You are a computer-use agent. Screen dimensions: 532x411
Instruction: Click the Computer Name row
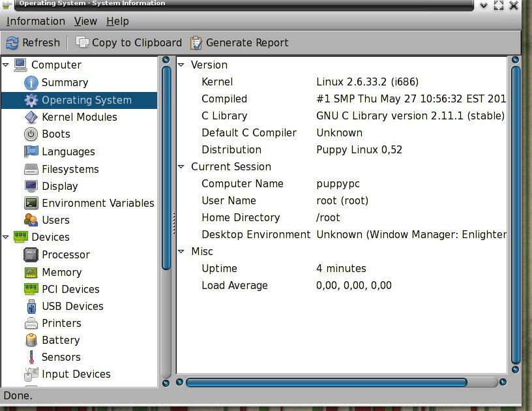pos(342,183)
